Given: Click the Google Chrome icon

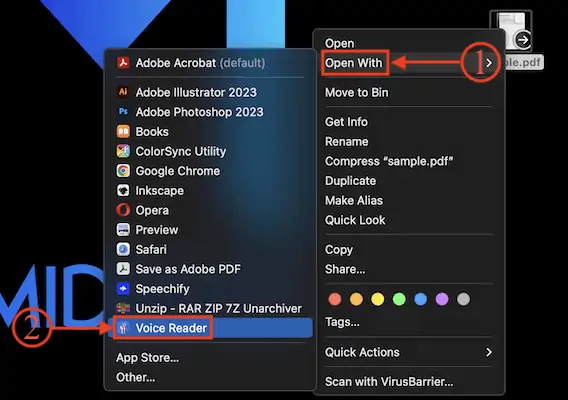Looking at the screenshot, I should tap(123, 171).
